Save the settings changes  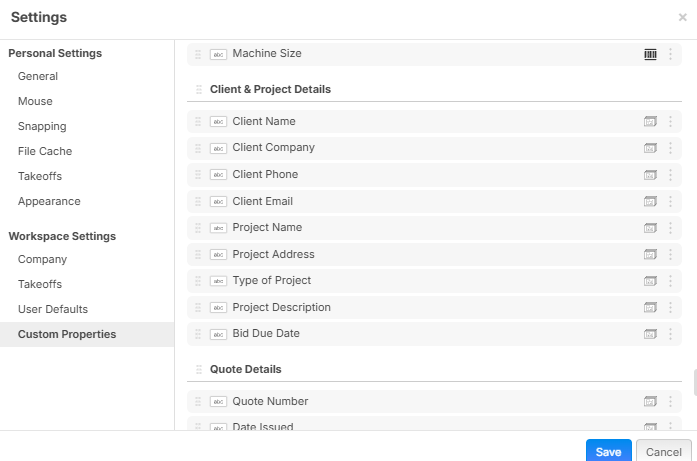tap(608, 452)
